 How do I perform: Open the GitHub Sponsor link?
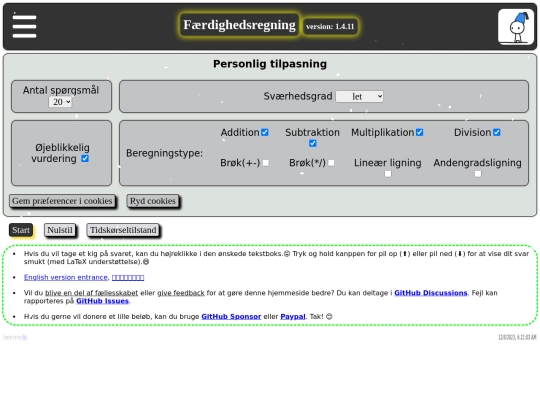[231, 316]
